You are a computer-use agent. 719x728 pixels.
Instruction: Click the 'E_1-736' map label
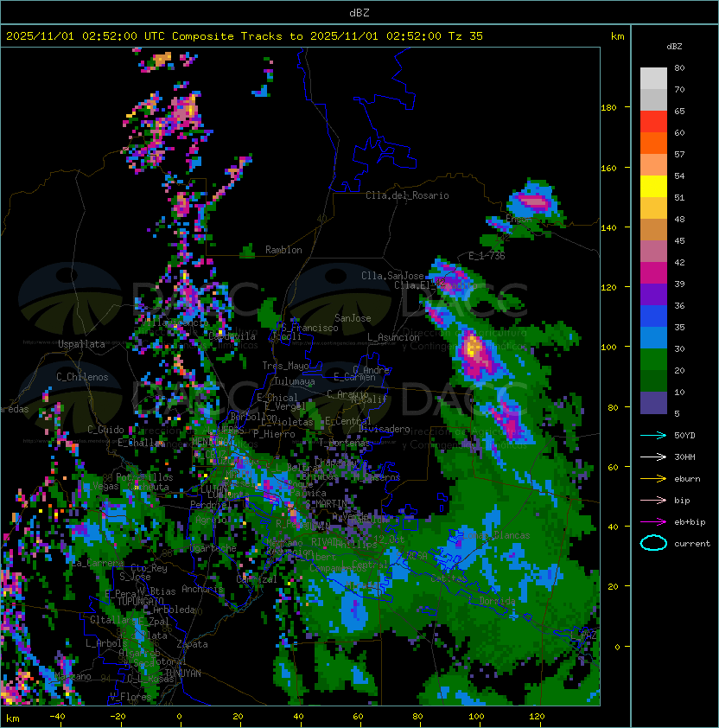[487, 256]
